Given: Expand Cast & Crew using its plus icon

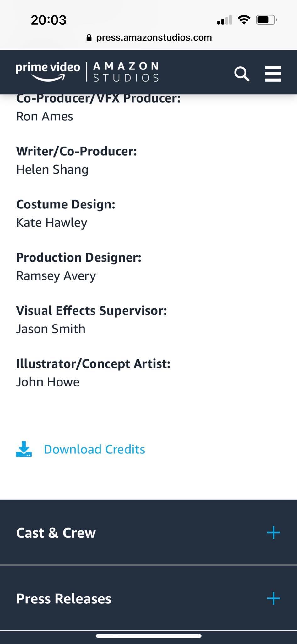Looking at the screenshot, I should coord(273,533).
